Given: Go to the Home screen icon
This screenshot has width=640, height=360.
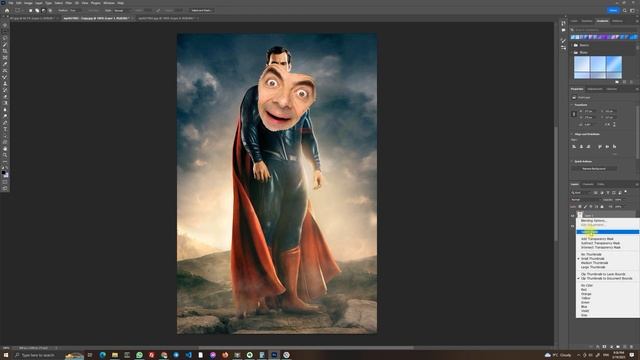Looking at the screenshot, I should click(x=7, y=10).
